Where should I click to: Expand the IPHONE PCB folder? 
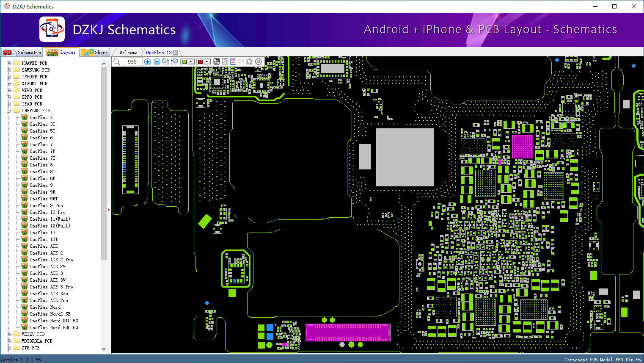9,77
